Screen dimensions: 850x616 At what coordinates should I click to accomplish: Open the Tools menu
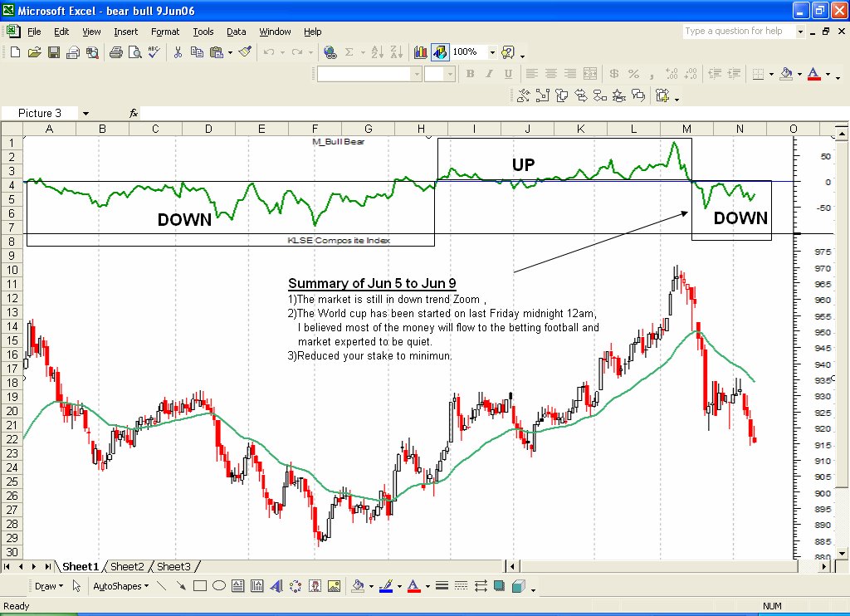click(203, 32)
